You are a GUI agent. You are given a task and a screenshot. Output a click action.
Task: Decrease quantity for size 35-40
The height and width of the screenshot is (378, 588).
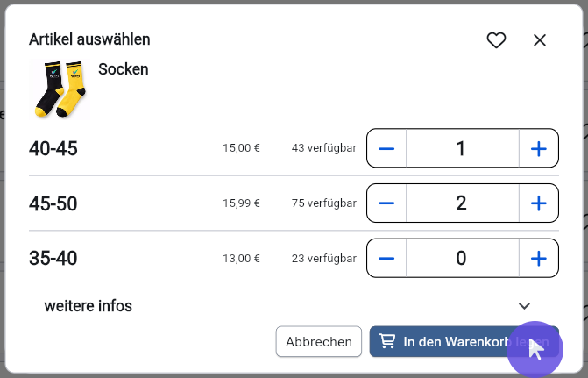point(386,258)
